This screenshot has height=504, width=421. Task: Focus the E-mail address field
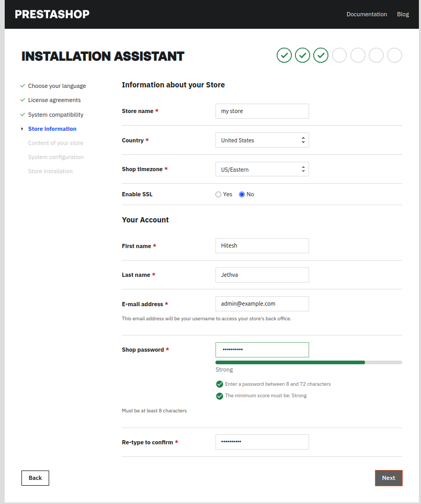[262, 304]
